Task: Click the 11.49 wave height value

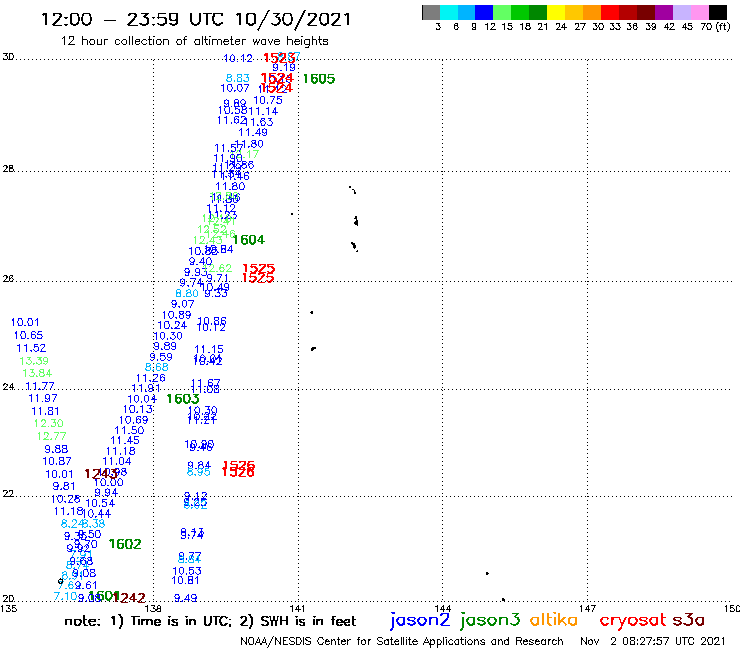Action: (253, 133)
